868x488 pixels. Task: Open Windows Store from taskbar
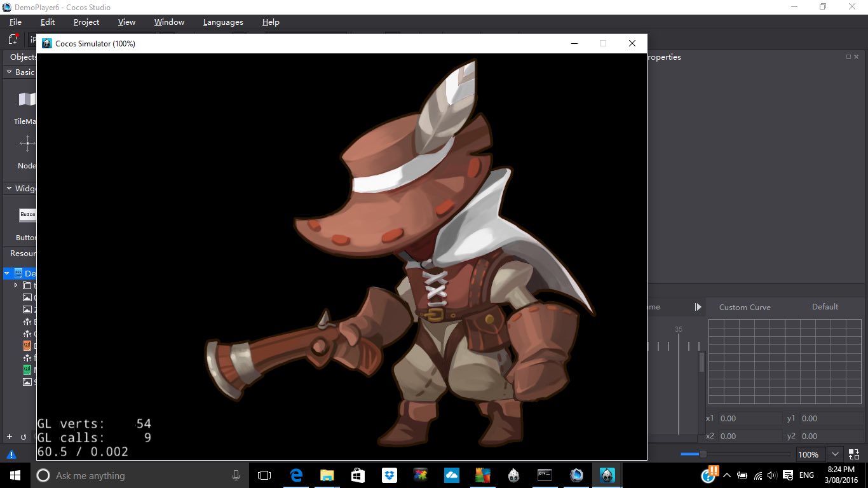(x=358, y=475)
